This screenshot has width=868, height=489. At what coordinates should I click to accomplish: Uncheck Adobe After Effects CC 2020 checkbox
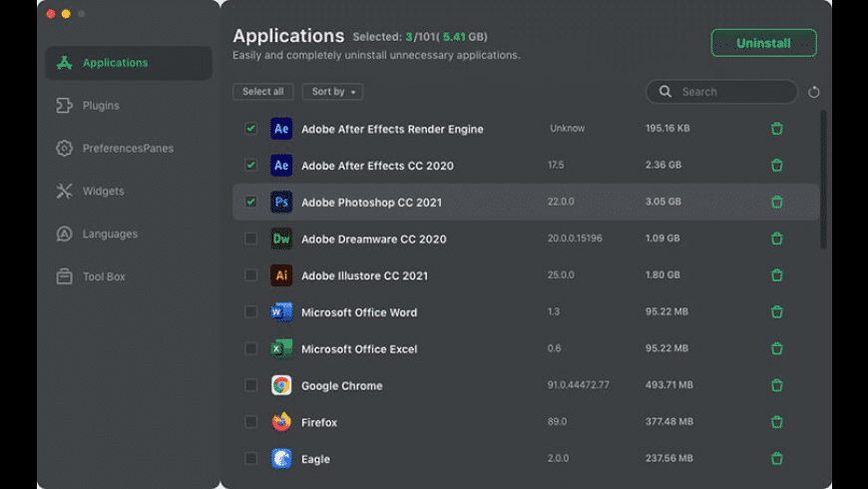(x=250, y=165)
